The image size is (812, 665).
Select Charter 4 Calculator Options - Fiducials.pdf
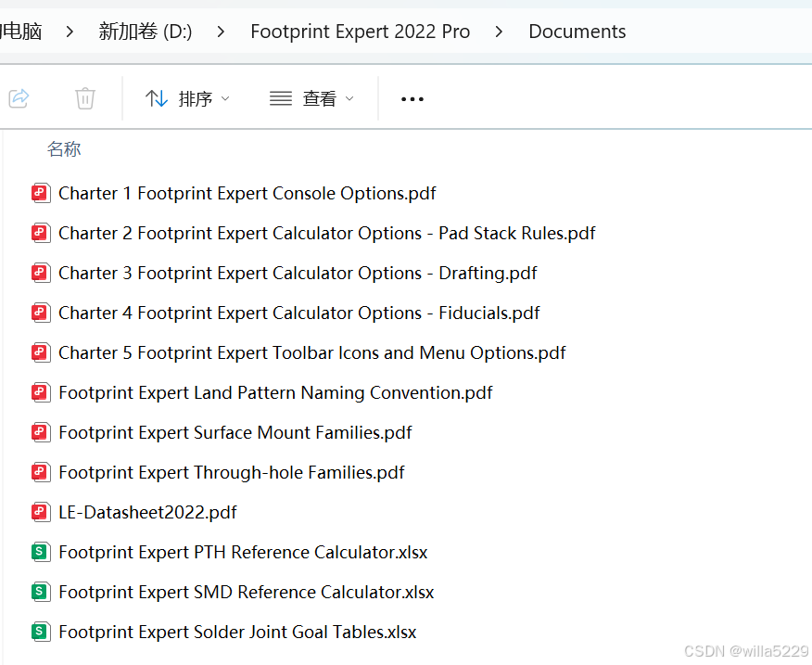pos(298,313)
